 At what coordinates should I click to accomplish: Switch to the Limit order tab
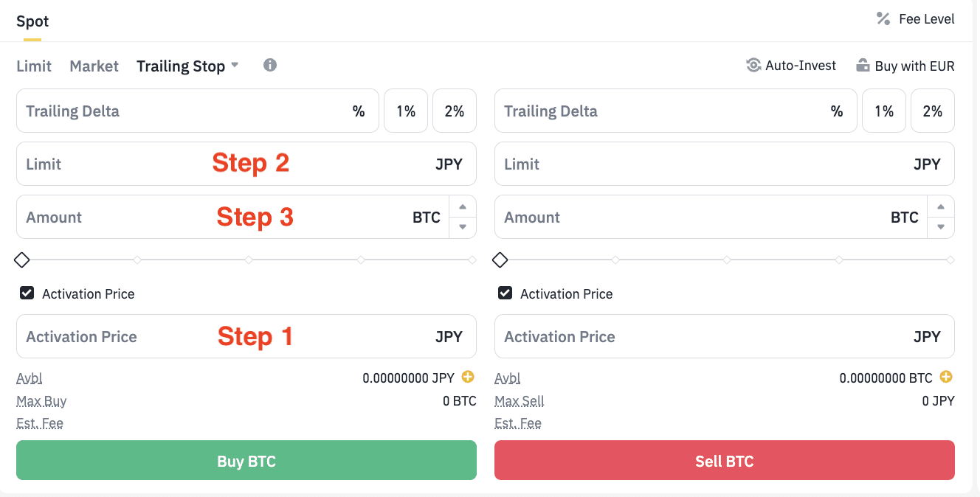point(34,66)
